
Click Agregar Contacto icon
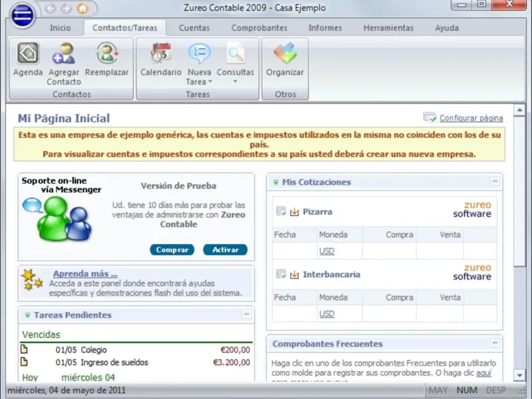coord(63,53)
